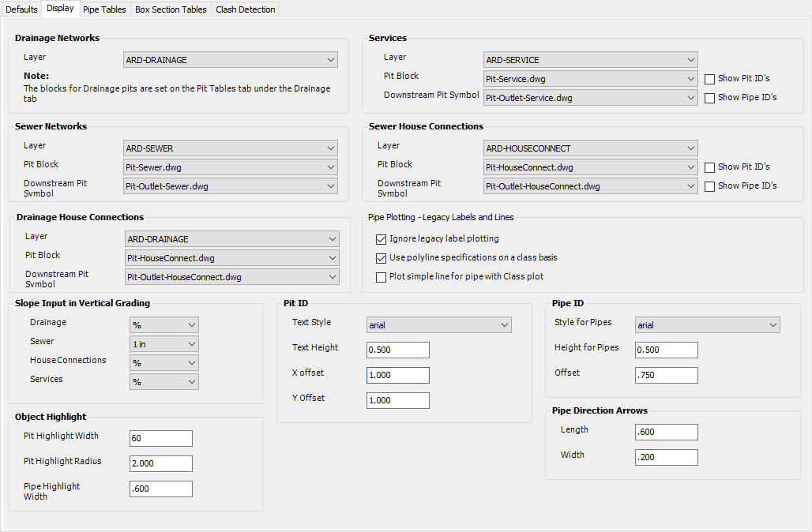
Task: Open Drainage slope input dropdown
Action: tap(164, 325)
